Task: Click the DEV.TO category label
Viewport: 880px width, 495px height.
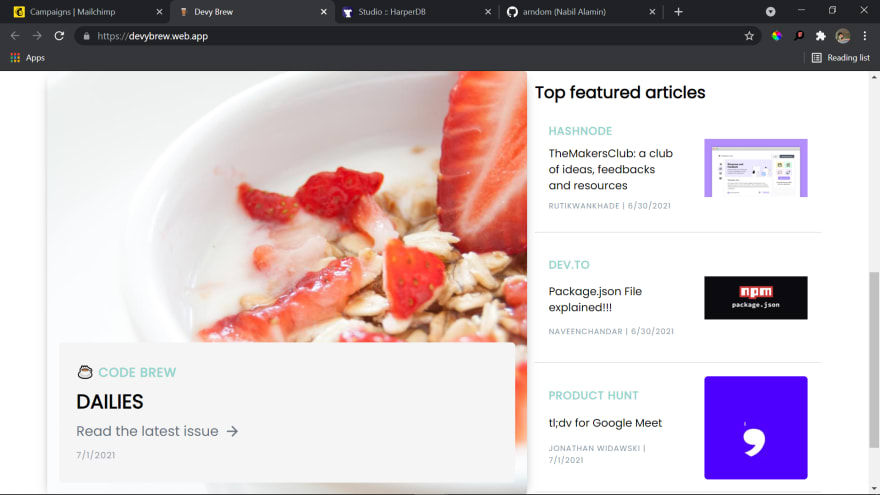Action: 569,265
